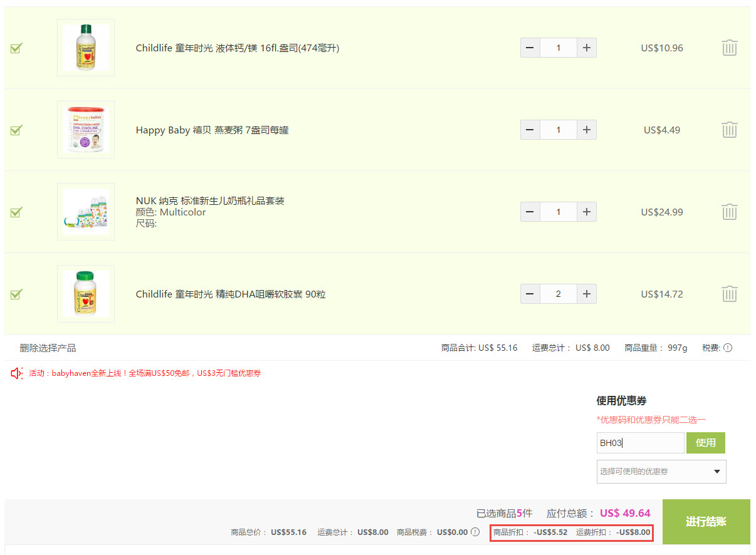This screenshot has height=555, width=756.
Task: Open the 选择可使用的优惠券 dropdown
Action: 661,472
